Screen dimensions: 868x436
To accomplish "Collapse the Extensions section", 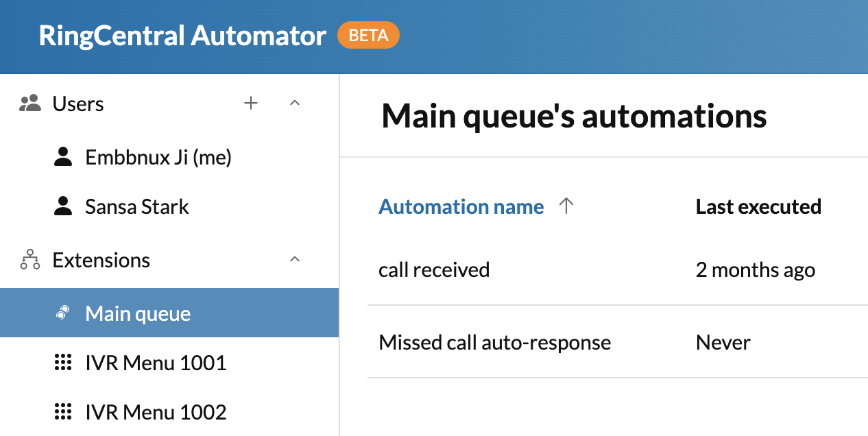I will pyautogui.click(x=294, y=258).
